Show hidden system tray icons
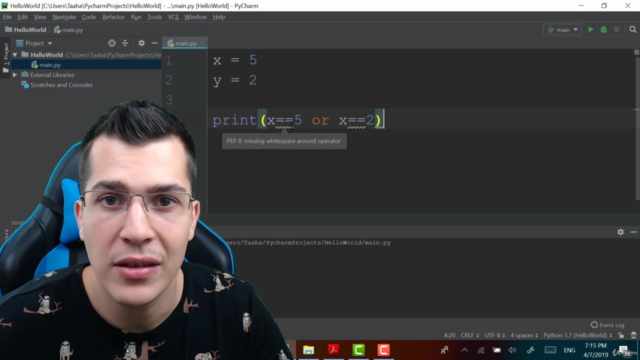Image resolution: width=640 pixels, height=360 pixels. (x=464, y=350)
